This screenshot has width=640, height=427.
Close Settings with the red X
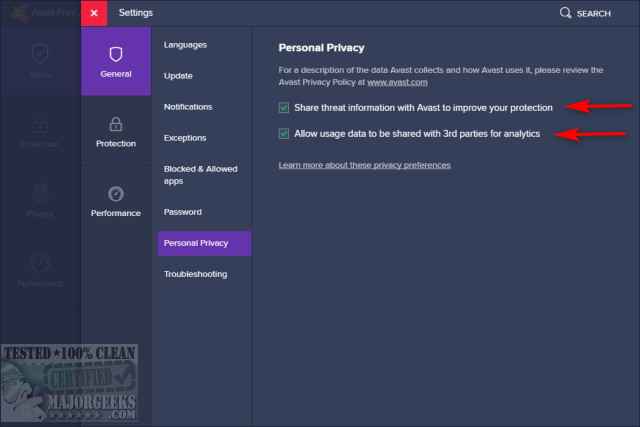(94, 13)
